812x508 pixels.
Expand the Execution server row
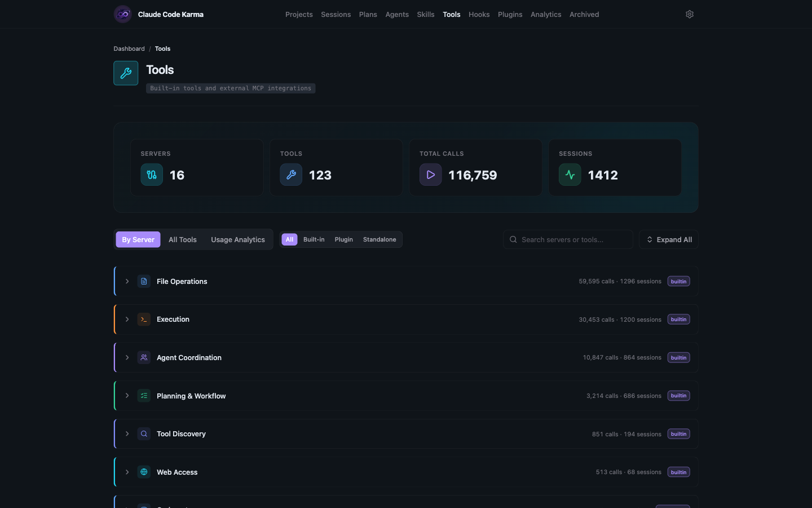(x=127, y=319)
